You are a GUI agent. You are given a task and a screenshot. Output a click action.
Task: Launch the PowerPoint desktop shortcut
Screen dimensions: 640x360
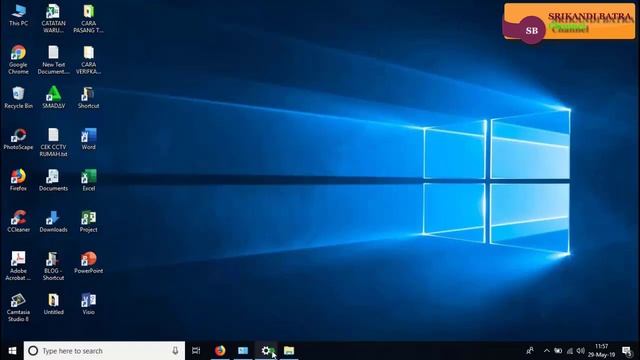pyautogui.click(x=89, y=262)
